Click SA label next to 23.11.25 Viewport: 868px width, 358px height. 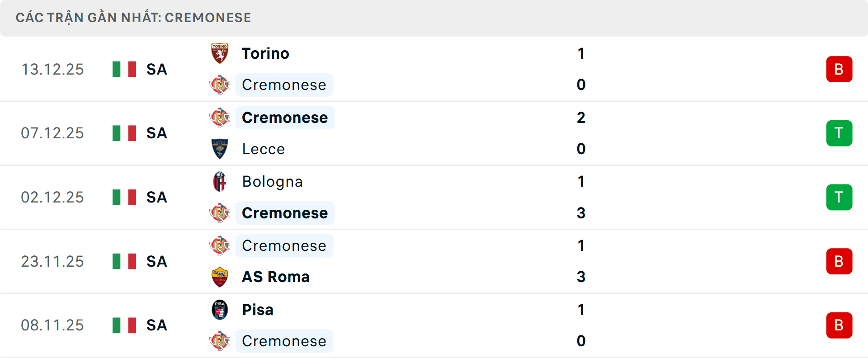pos(156,261)
